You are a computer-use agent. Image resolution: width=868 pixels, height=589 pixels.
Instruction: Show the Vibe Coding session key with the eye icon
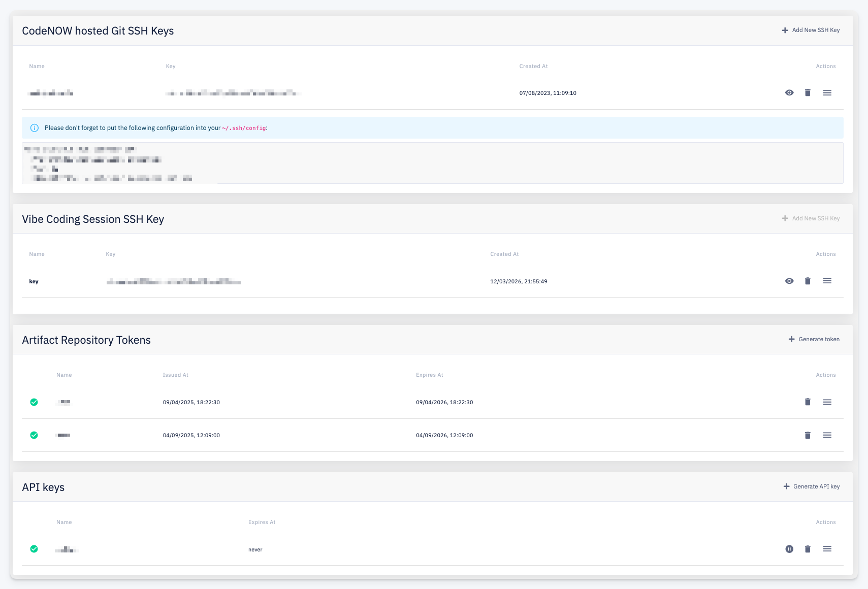tap(789, 281)
